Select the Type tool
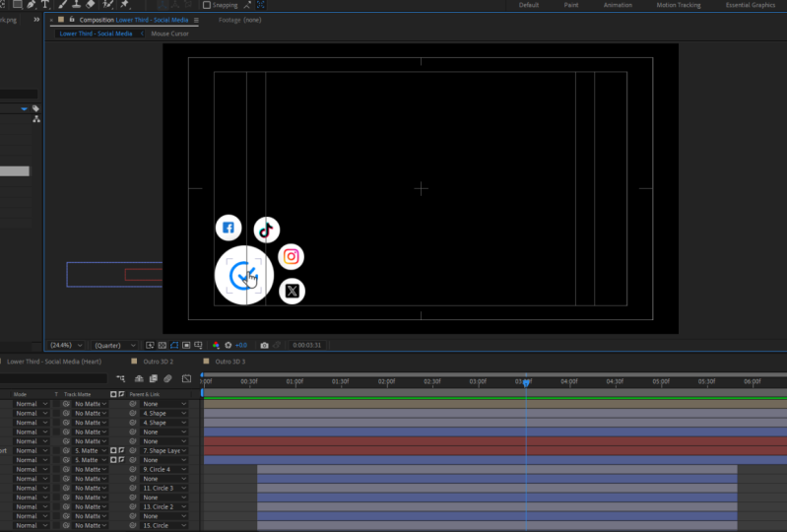787x532 pixels. pyautogui.click(x=45, y=5)
